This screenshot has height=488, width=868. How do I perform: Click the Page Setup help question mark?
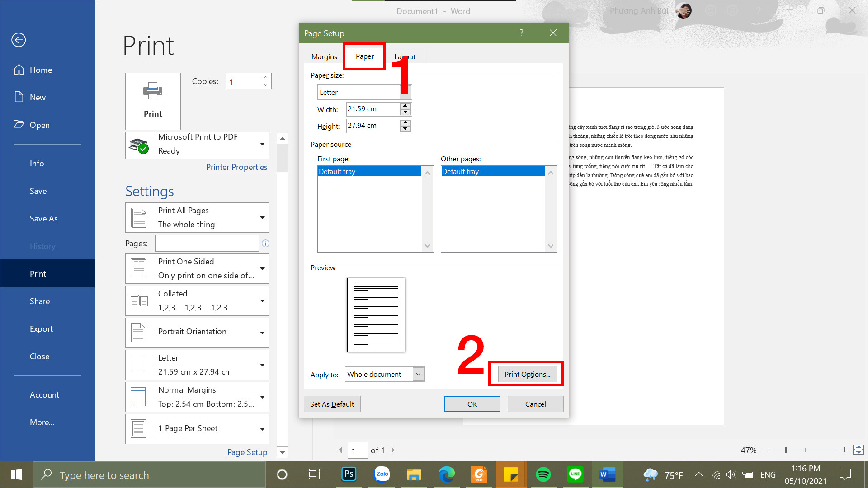[x=521, y=33]
